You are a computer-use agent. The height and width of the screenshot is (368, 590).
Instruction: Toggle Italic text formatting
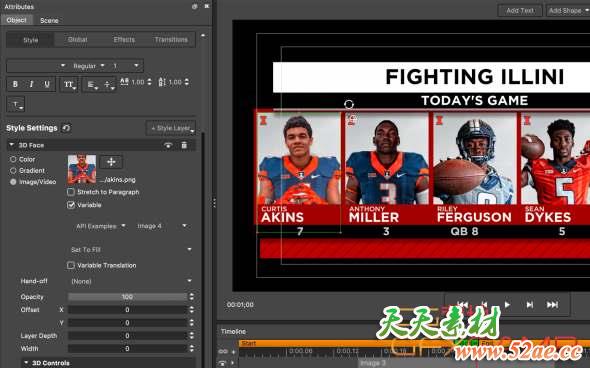[x=31, y=84]
